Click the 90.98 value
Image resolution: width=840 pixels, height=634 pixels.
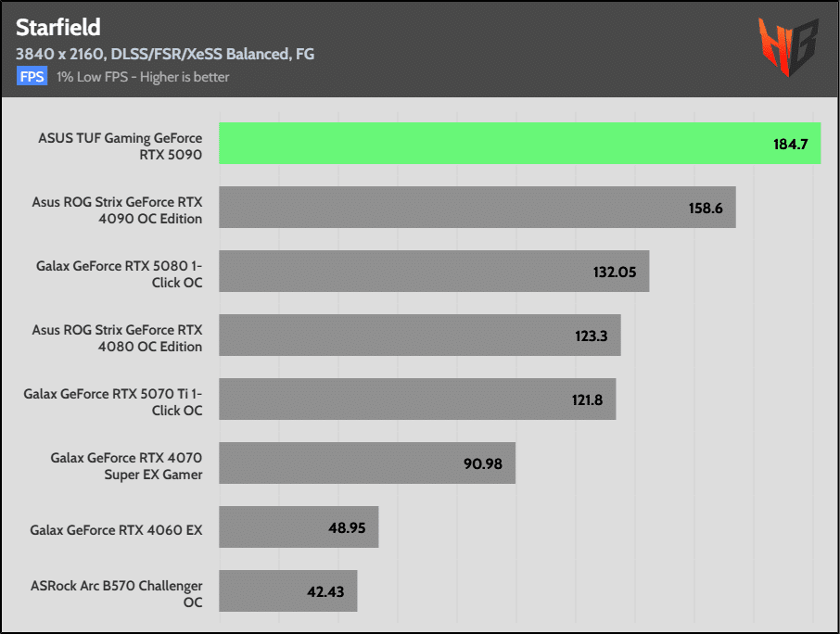tap(483, 463)
